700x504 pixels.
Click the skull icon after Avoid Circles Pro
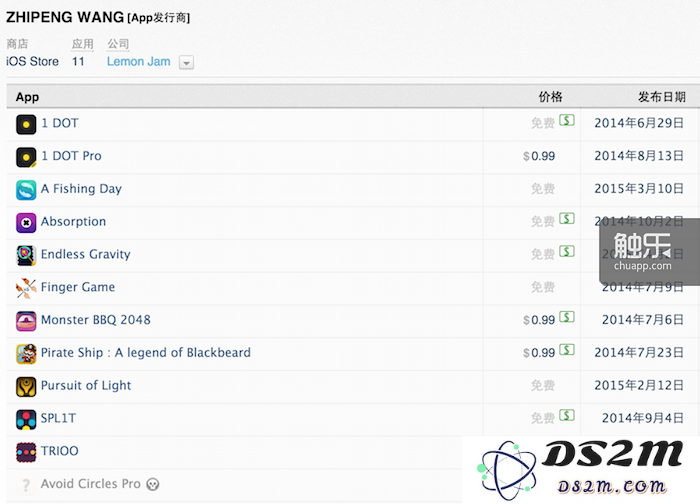coord(153,484)
